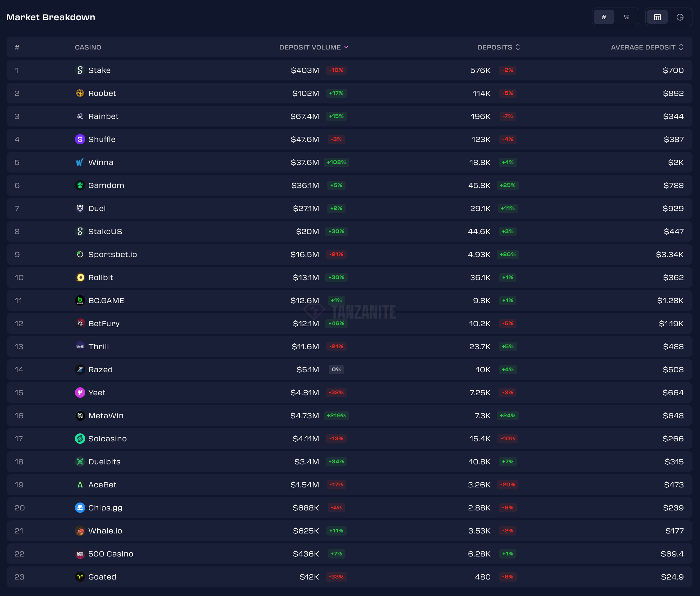Image resolution: width=700 pixels, height=596 pixels.
Task: Select the table view layout
Action: 657,17
